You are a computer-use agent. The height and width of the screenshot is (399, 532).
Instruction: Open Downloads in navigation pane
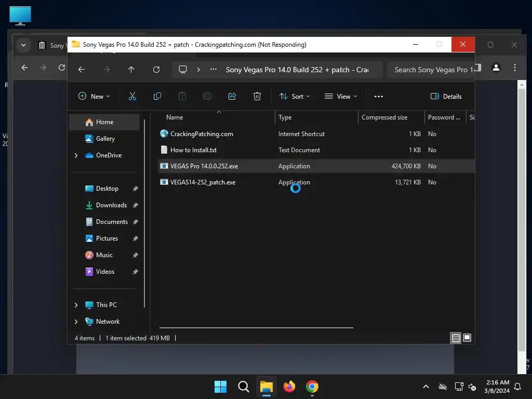coord(111,205)
